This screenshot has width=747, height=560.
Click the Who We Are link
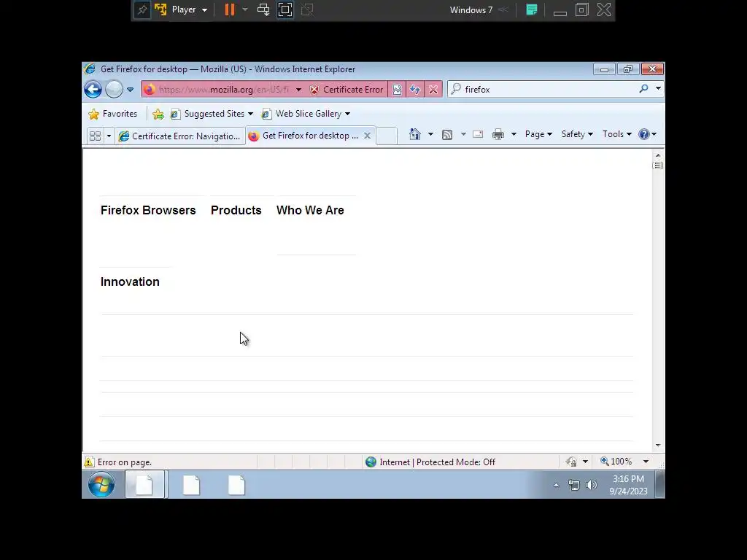pos(310,211)
